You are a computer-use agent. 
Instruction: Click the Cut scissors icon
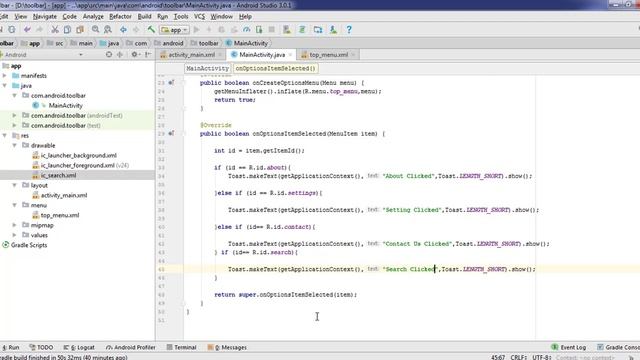[x=55, y=29]
